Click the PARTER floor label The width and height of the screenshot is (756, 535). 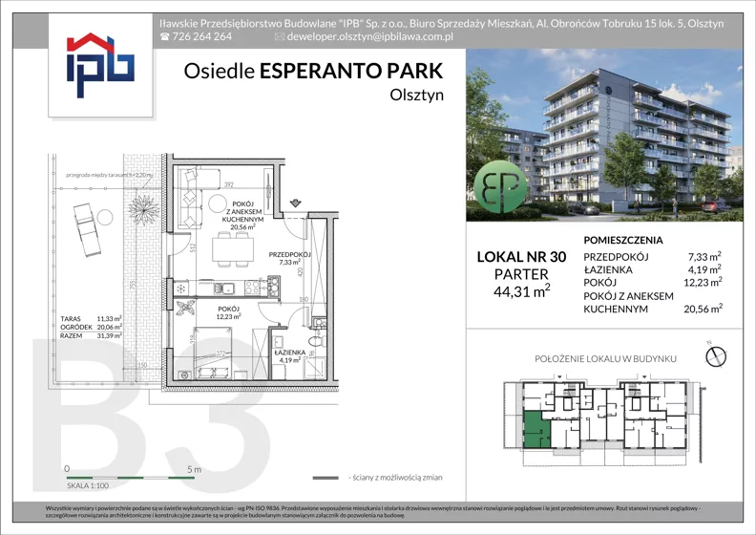coord(521,274)
